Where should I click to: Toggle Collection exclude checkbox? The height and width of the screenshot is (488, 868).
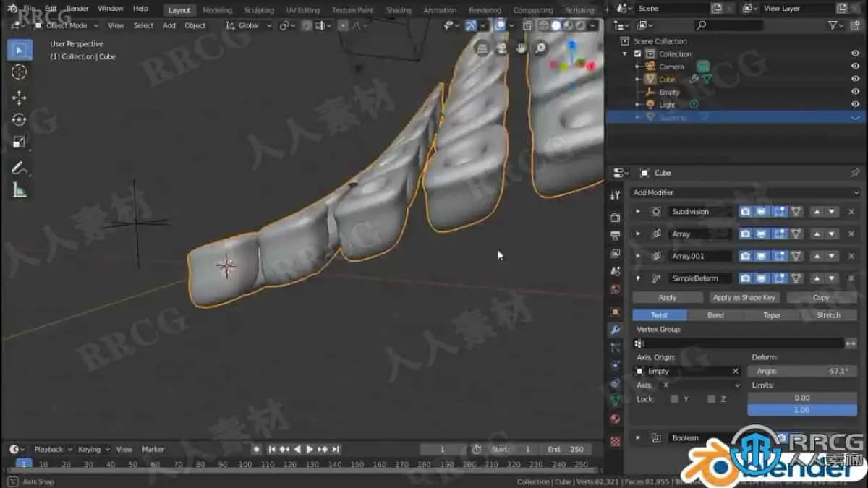click(x=637, y=54)
